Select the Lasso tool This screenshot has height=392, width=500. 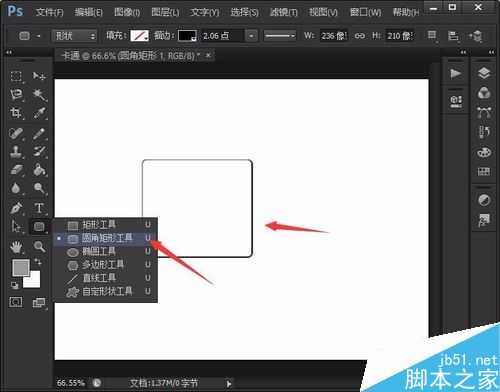[x=16, y=95]
